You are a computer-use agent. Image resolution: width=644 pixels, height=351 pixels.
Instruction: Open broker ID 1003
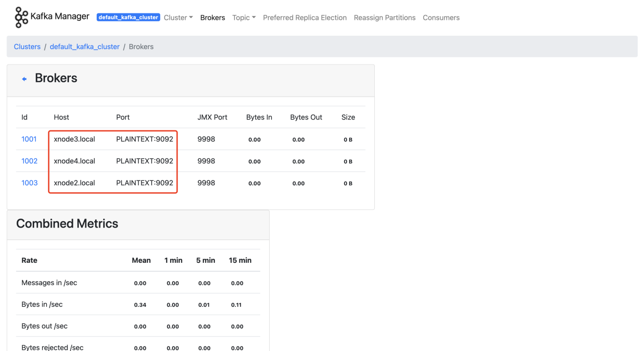coord(29,183)
